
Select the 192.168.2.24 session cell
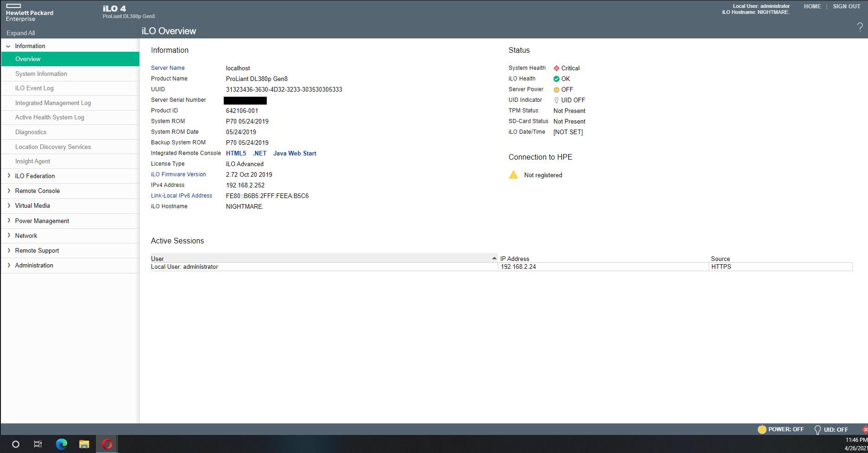click(603, 267)
